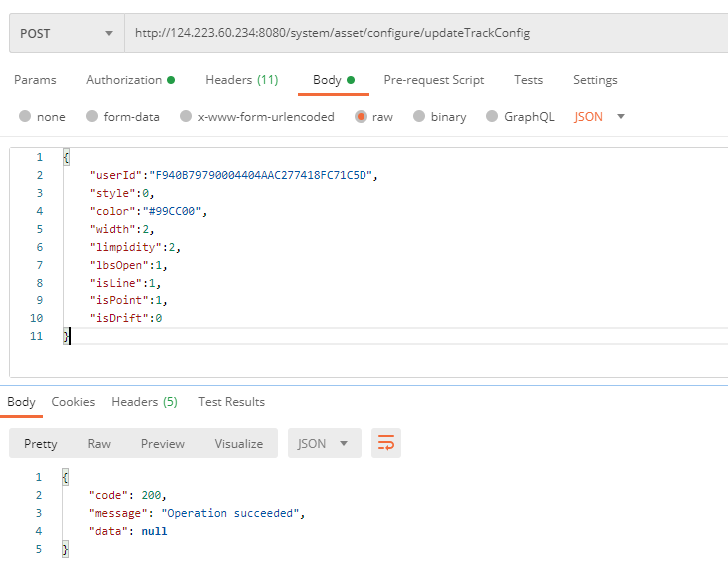Go to Pre-request Script tab

[x=433, y=80]
